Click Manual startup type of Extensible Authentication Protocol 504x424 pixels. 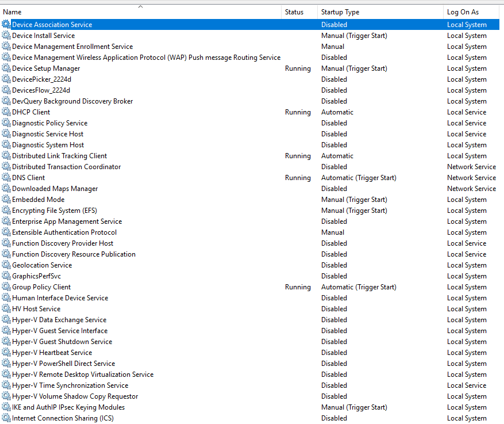pyautogui.click(x=333, y=232)
